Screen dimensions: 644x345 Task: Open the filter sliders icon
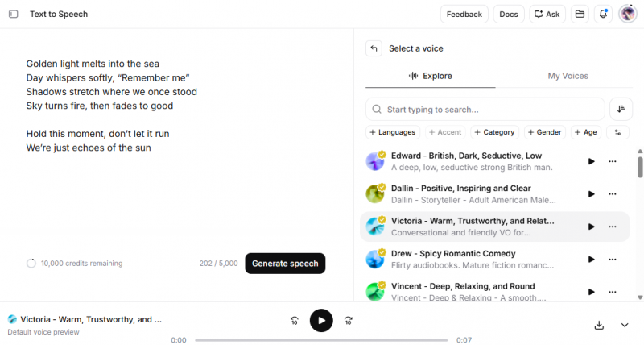(x=617, y=132)
